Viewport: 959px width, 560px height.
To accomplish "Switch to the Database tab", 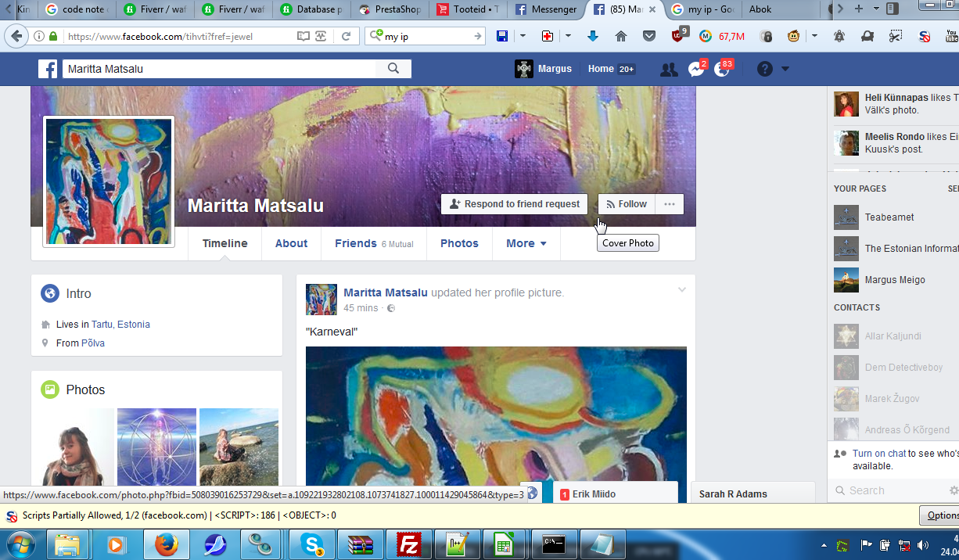I will 312,9.
